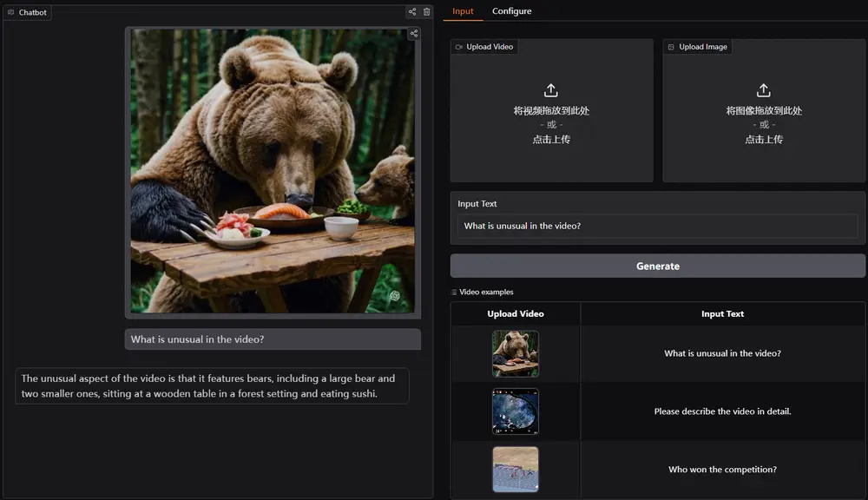The height and width of the screenshot is (500, 868).
Task: Click the 'Upload Video' column header
Action: pos(516,314)
